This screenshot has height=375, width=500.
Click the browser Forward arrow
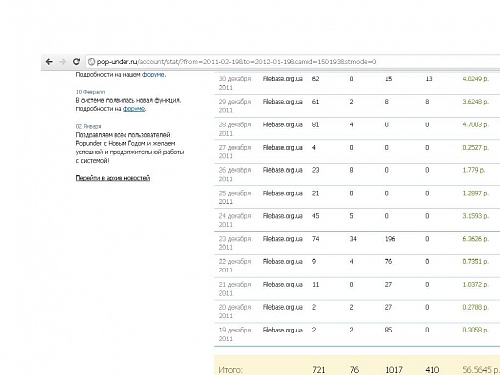coord(62,62)
